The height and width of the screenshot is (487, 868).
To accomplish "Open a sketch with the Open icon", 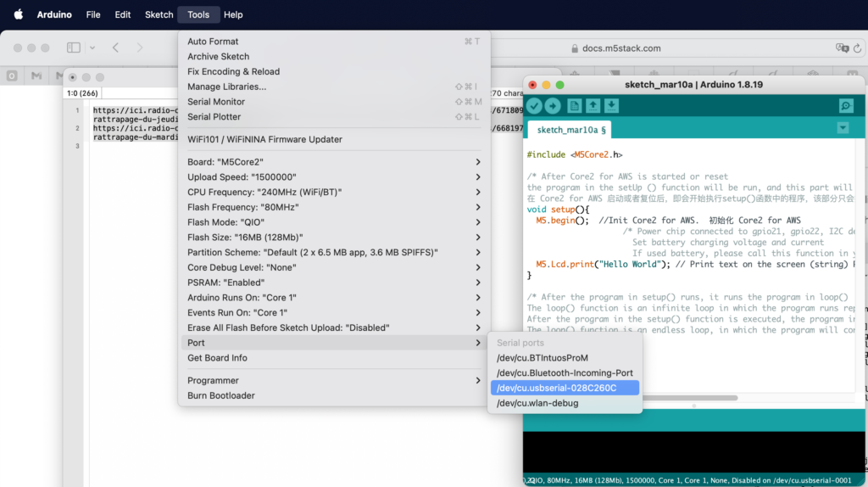I will pyautogui.click(x=593, y=106).
